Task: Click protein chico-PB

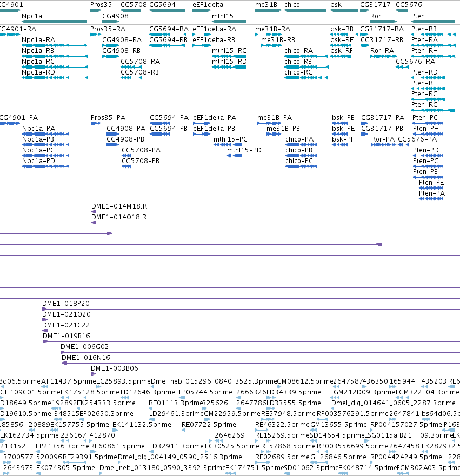Action: [302, 156]
